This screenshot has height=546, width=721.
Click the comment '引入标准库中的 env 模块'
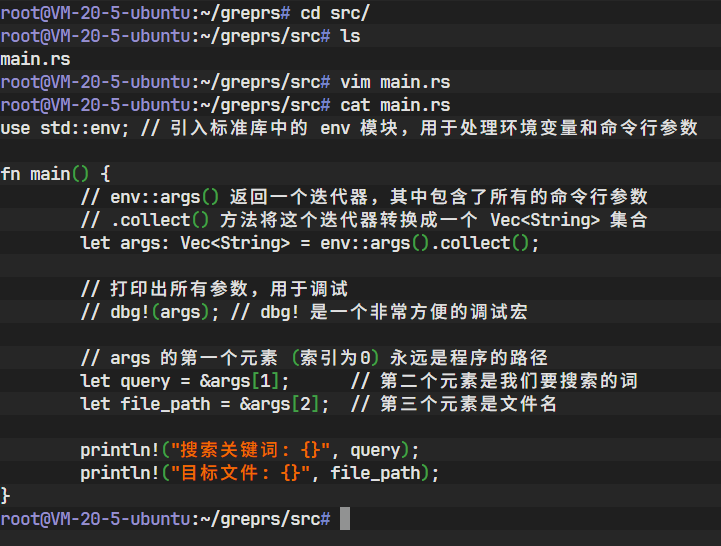[283, 128]
